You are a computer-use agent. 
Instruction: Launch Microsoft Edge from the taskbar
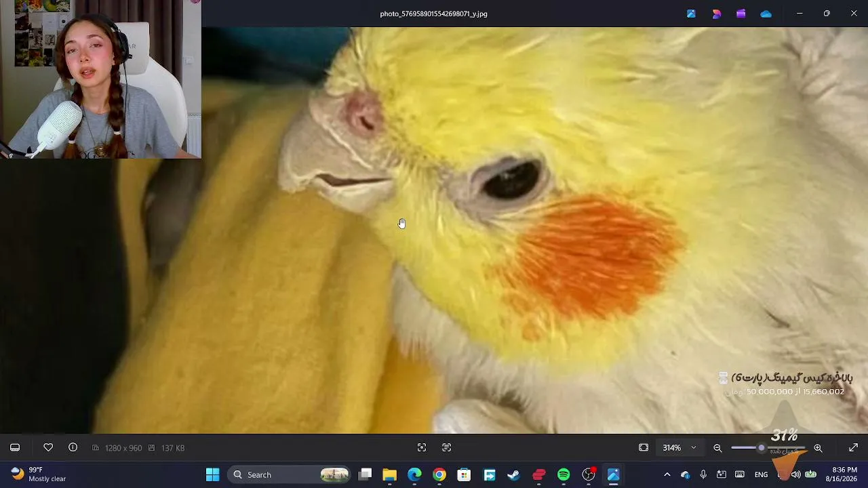point(414,474)
